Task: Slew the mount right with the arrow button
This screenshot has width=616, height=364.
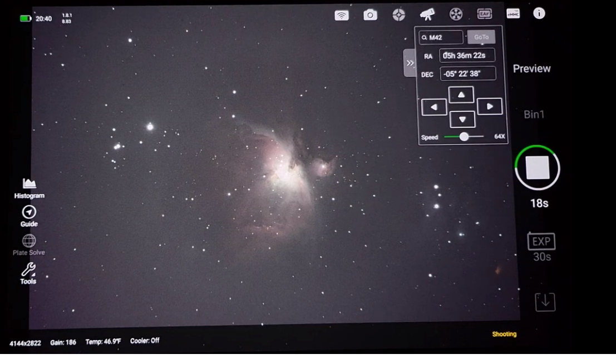Action: [490, 106]
